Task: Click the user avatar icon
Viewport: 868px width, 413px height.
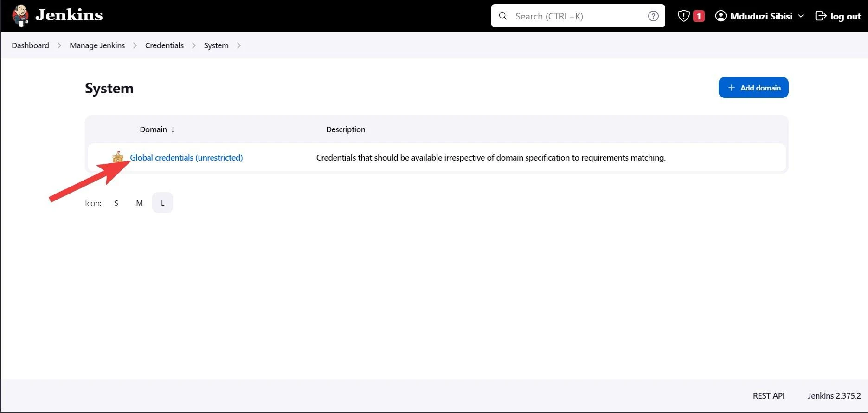Action: 720,16
